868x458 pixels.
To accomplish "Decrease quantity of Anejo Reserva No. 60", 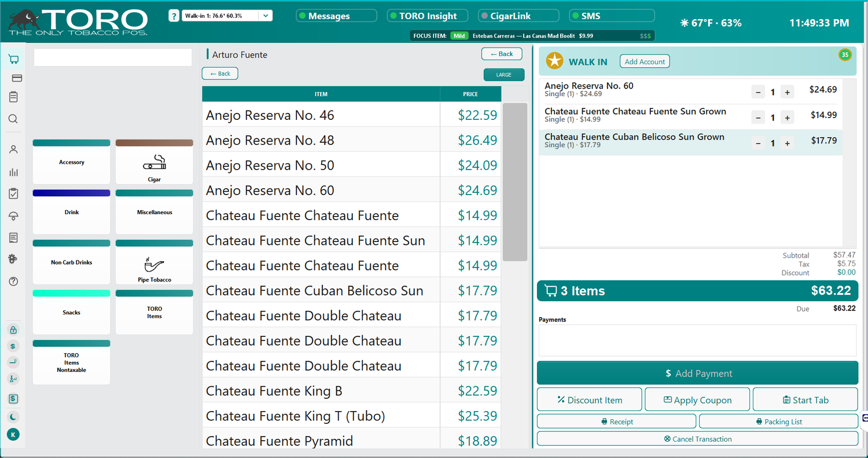I will pyautogui.click(x=758, y=91).
